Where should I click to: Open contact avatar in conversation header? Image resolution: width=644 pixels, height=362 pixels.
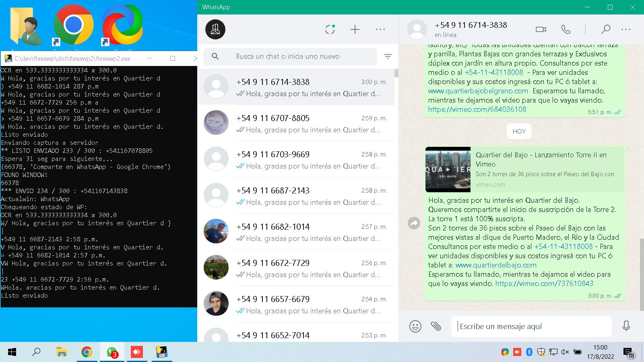[x=417, y=29]
